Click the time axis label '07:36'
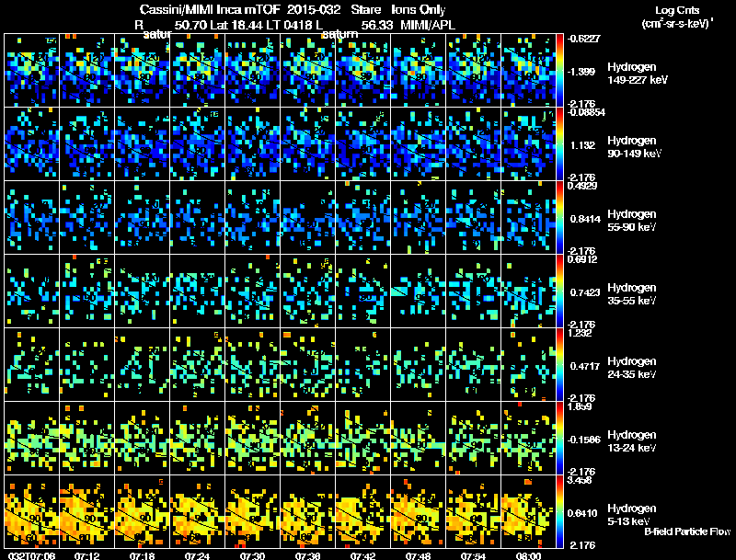The height and width of the screenshot is (560, 736). coord(308,555)
